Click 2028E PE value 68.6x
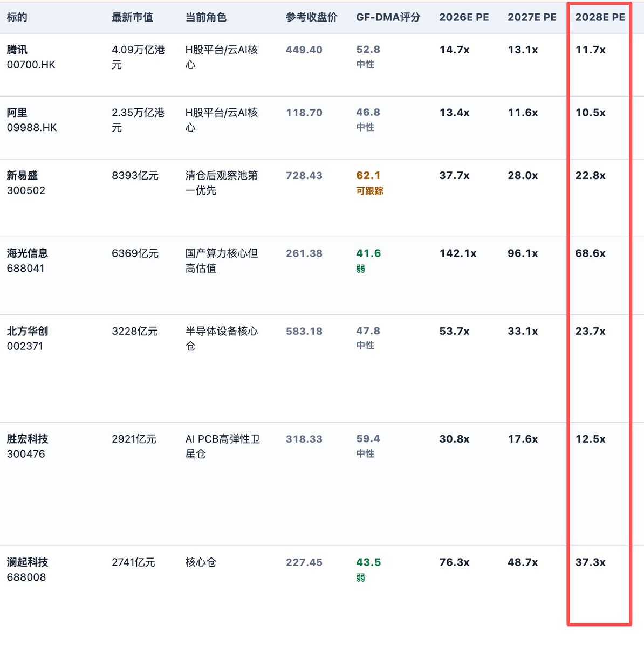This screenshot has width=644, height=647. click(590, 253)
